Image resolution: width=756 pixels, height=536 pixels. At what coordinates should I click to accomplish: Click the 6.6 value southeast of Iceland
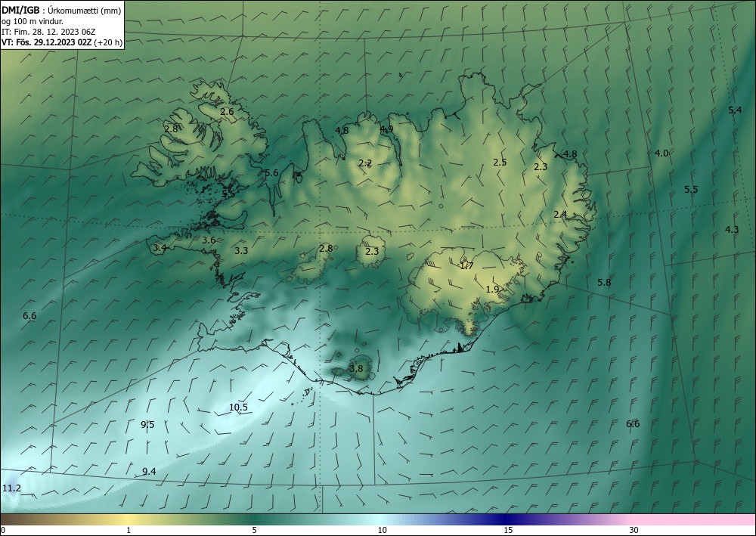tap(633, 423)
